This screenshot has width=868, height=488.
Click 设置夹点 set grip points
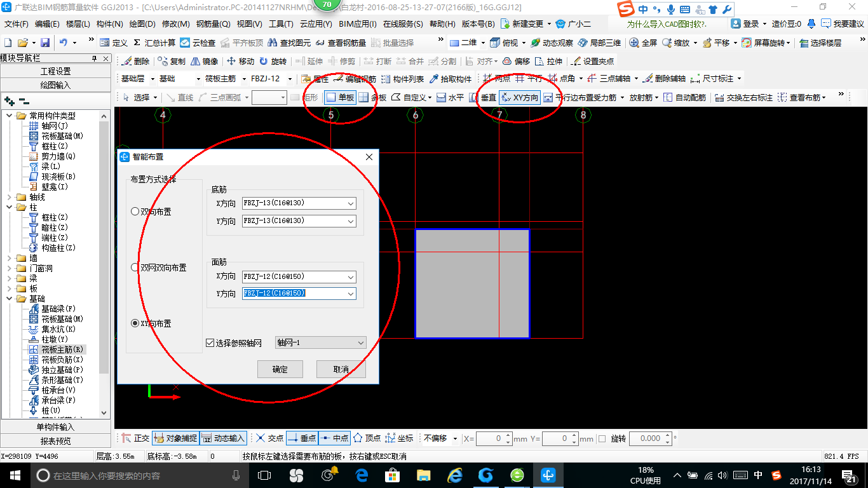[x=592, y=61]
